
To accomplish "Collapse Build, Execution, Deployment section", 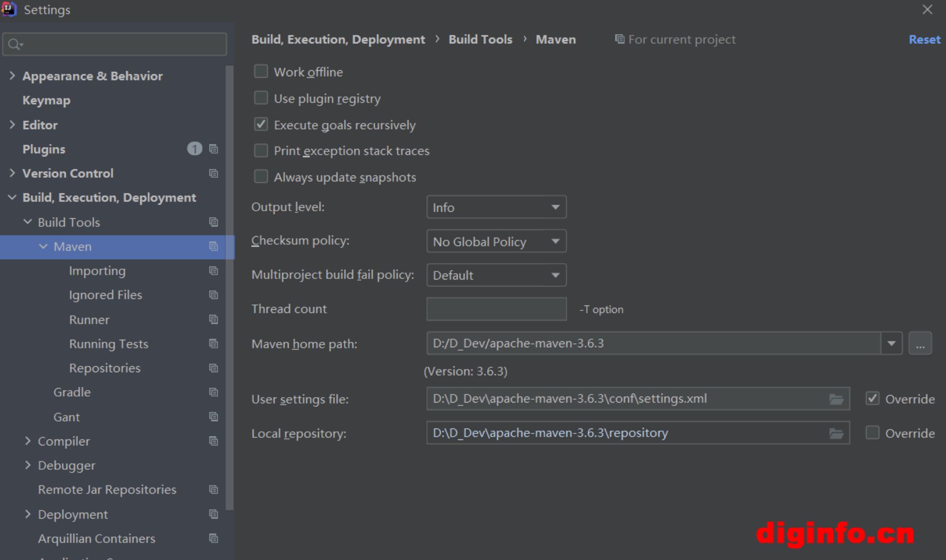I will coord(12,197).
